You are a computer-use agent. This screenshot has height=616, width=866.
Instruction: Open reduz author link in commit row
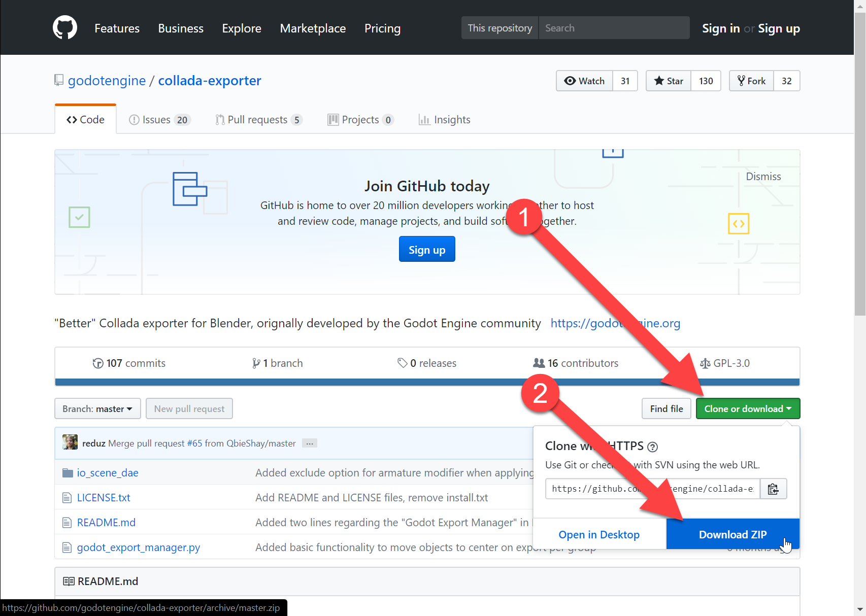[x=94, y=443]
